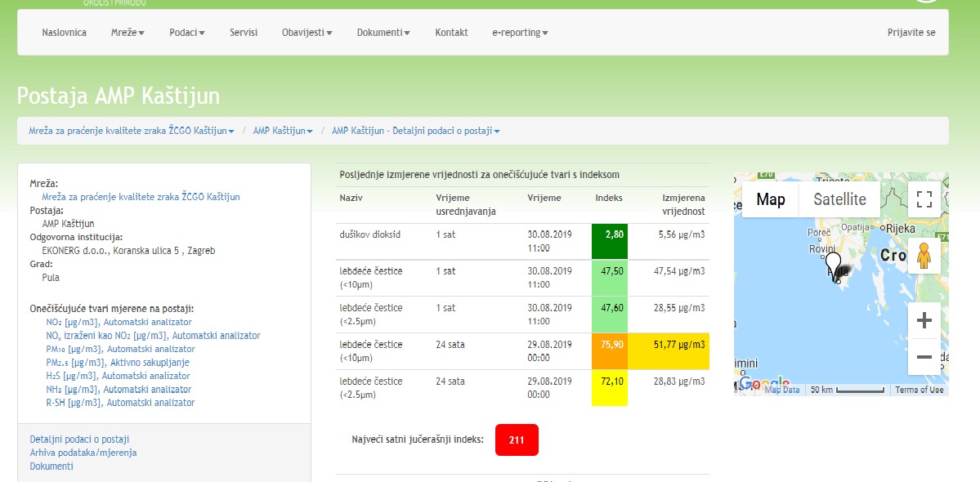Open the Kontakt menu item
Viewport: 980px width, 482px height.
[451, 33]
